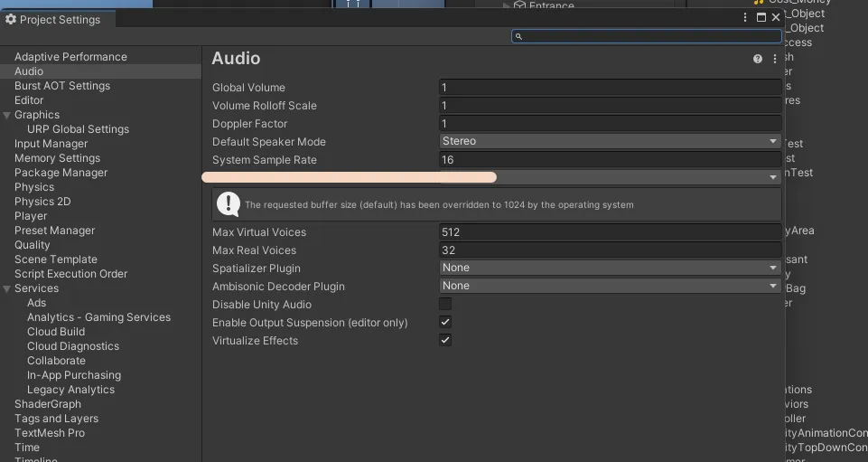Open the Spatializer Plugin dropdown
This screenshot has width=868, height=462.
(x=610, y=268)
